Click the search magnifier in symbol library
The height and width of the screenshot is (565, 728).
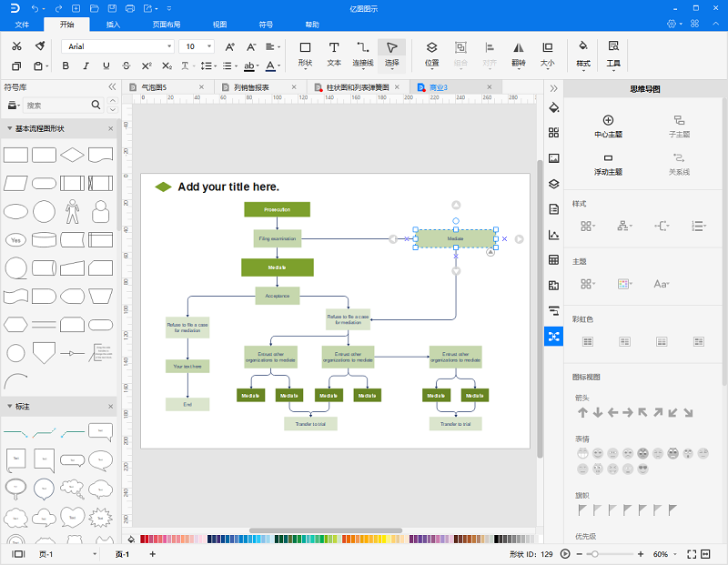pos(96,105)
